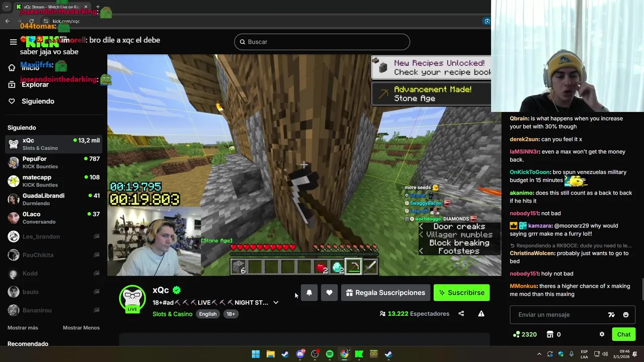
Task: Open Discord from the taskbar
Action: (300, 354)
